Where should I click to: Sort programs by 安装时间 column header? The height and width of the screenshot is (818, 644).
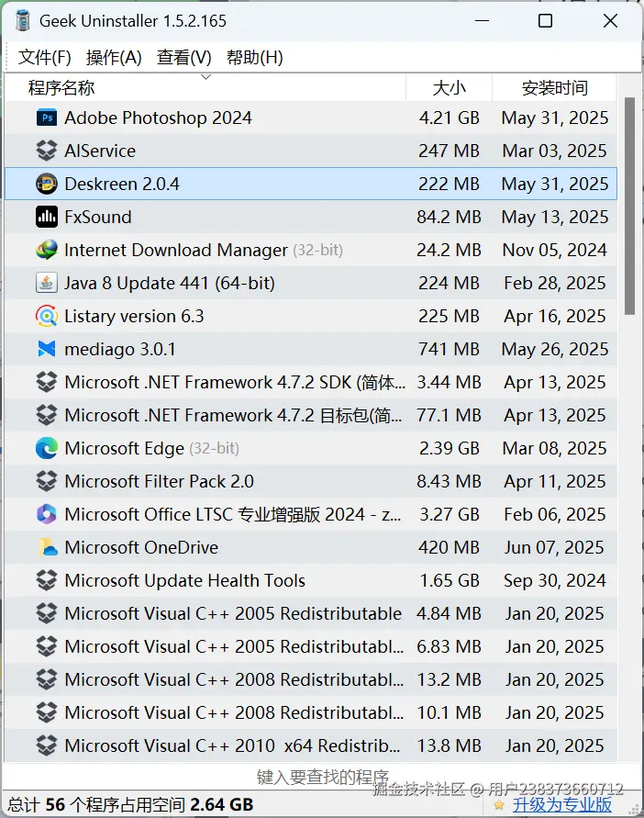555,88
